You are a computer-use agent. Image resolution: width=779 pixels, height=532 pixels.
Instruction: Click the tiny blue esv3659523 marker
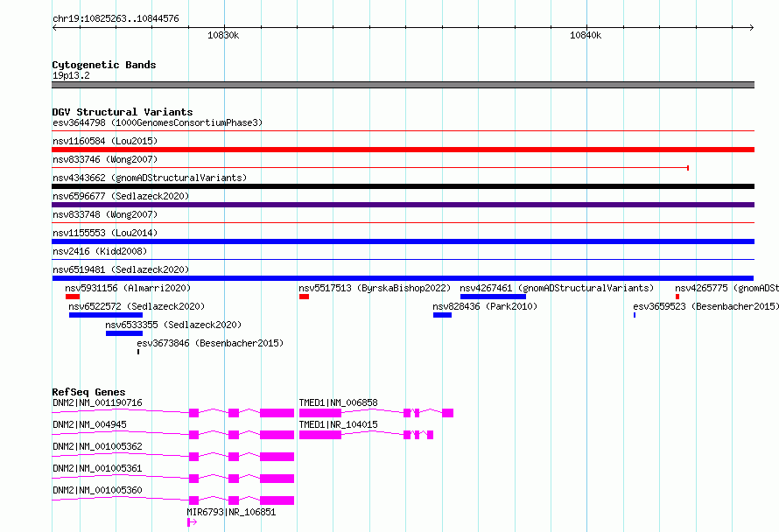[x=635, y=315]
